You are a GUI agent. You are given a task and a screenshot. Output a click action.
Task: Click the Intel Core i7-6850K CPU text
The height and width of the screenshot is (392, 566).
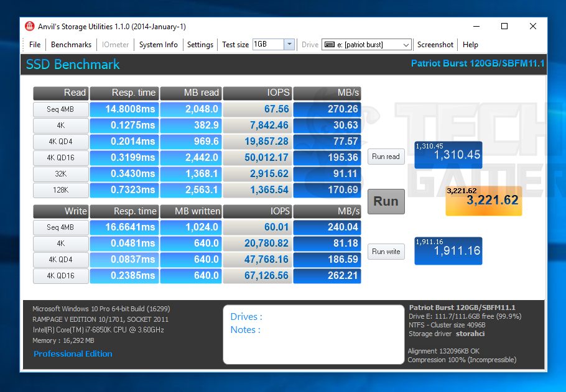coord(98,330)
